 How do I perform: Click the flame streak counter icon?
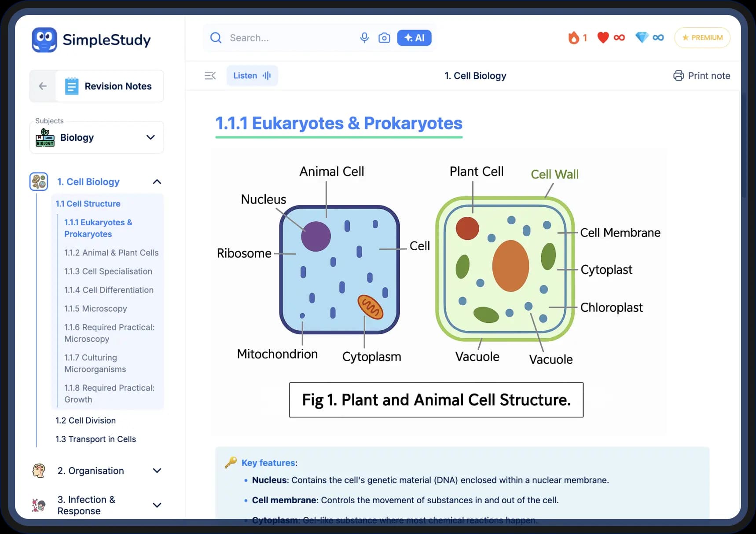tap(573, 38)
